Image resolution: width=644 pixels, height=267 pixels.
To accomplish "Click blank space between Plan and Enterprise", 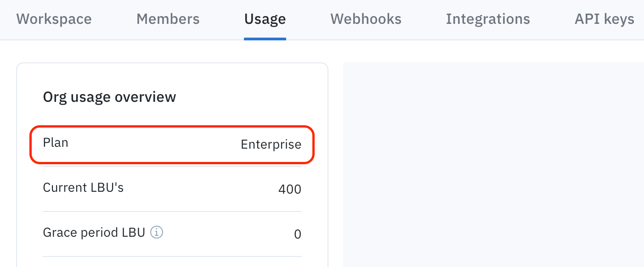I will 155,144.
